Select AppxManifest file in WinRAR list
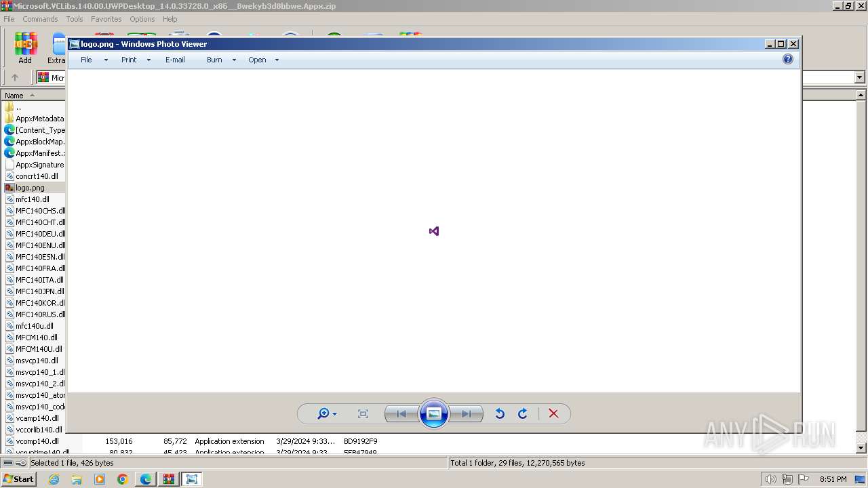Image resolution: width=868 pixels, height=488 pixels. (x=35, y=153)
